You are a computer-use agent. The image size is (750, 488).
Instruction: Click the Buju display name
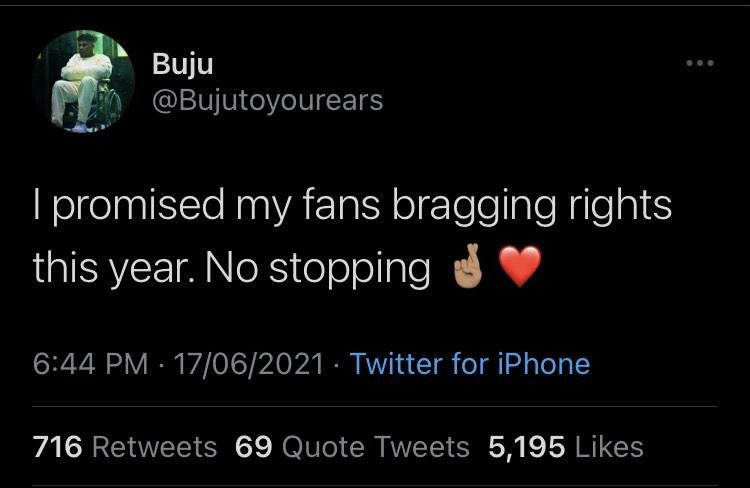coord(183,64)
